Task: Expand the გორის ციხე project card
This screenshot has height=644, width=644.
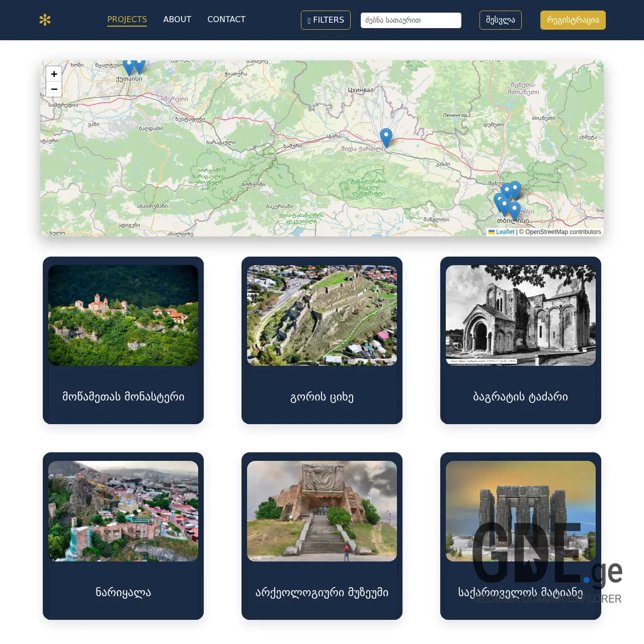Action: pos(321,341)
